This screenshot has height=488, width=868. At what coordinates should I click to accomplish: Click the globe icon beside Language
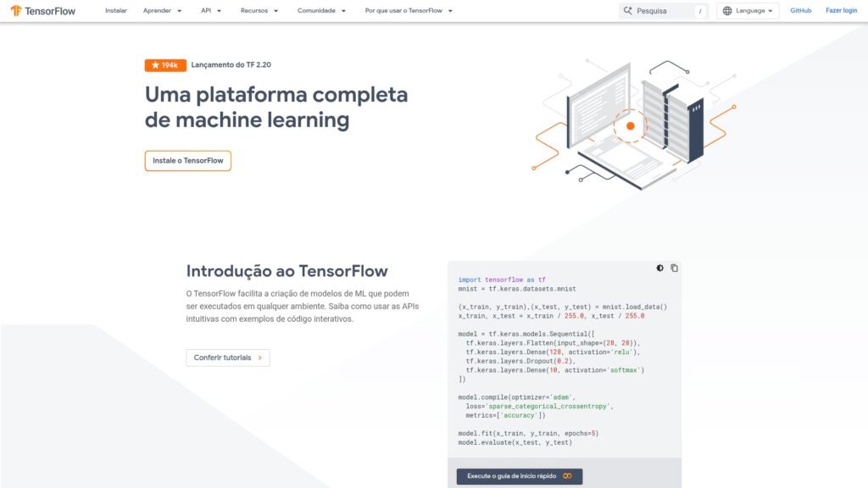727,11
